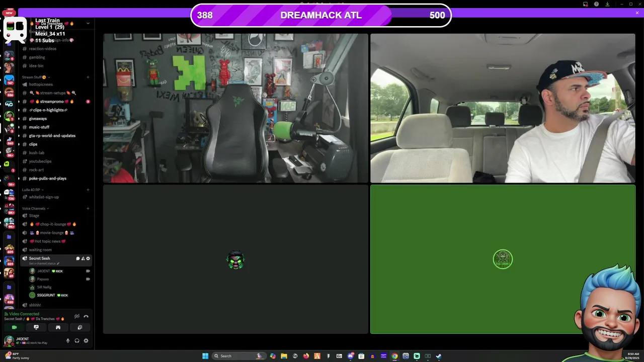
Task: Open Microsoft Store from the taskbar
Action: coord(361,356)
